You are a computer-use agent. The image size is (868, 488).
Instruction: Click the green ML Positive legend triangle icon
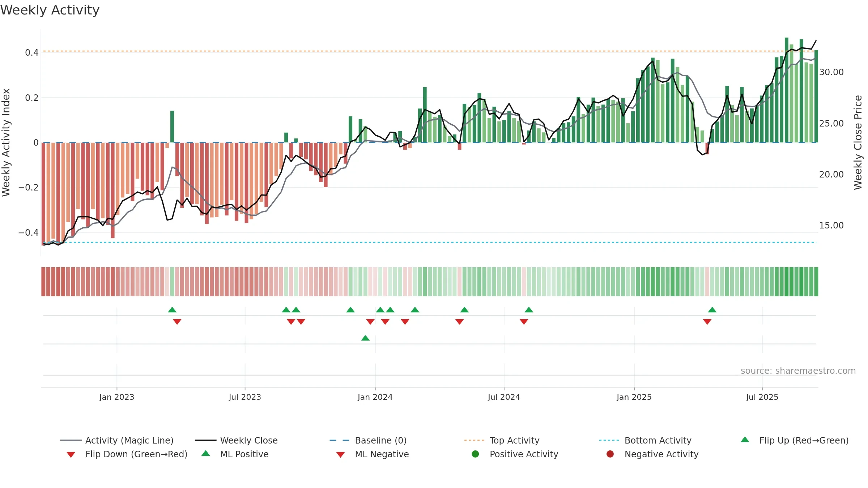point(206,453)
